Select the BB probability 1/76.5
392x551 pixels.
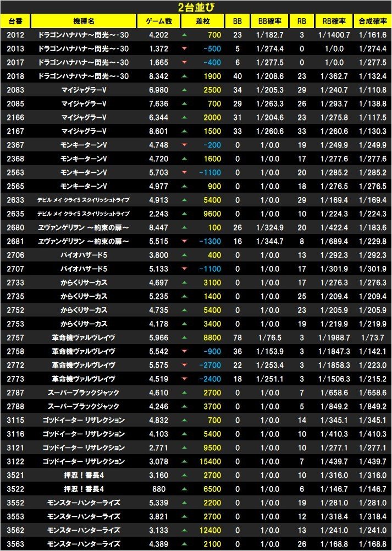[269, 337]
